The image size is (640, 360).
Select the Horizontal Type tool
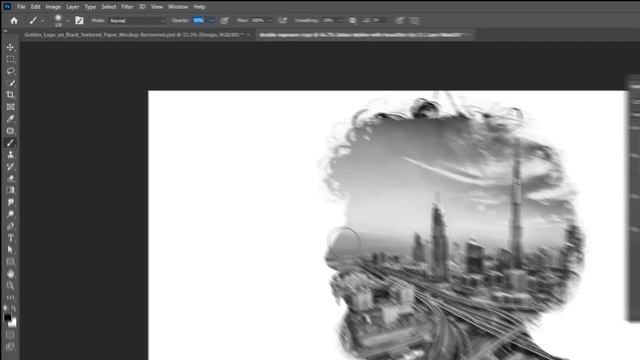[11, 238]
